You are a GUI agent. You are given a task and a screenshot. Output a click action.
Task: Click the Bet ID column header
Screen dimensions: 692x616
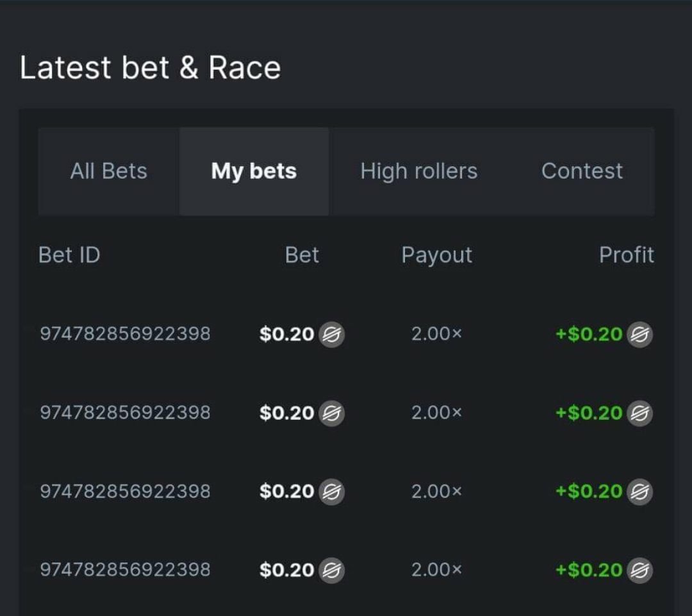pyautogui.click(x=69, y=255)
